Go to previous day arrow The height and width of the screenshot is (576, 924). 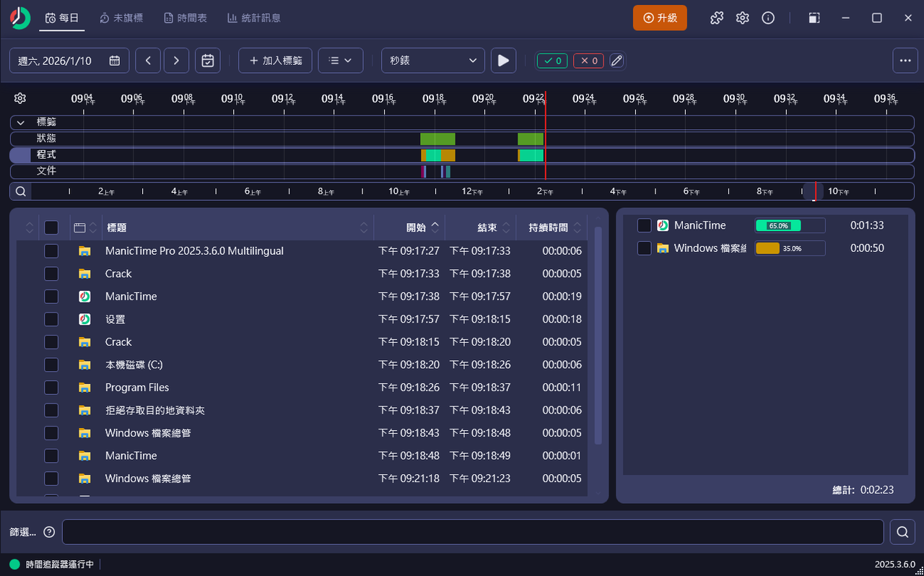[148, 61]
